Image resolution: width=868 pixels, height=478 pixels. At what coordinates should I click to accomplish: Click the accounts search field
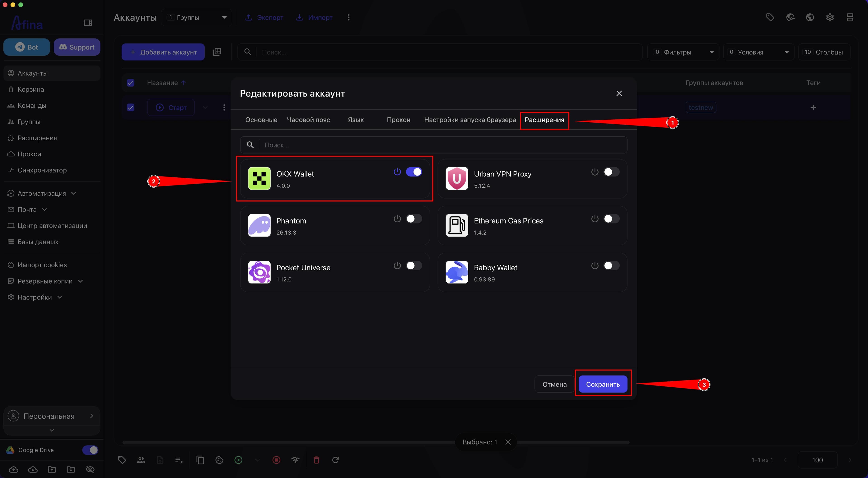point(440,52)
